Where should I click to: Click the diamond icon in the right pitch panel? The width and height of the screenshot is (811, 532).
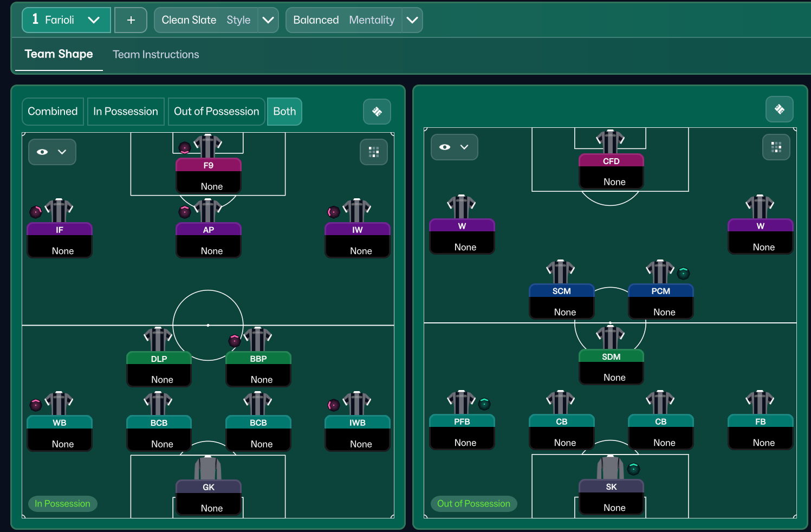click(779, 109)
